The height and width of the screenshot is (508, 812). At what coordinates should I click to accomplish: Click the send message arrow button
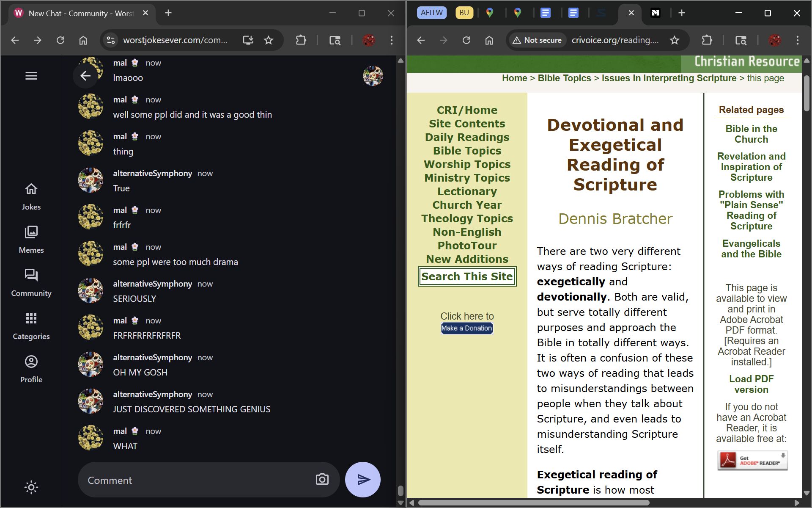[x=362, y=479]
